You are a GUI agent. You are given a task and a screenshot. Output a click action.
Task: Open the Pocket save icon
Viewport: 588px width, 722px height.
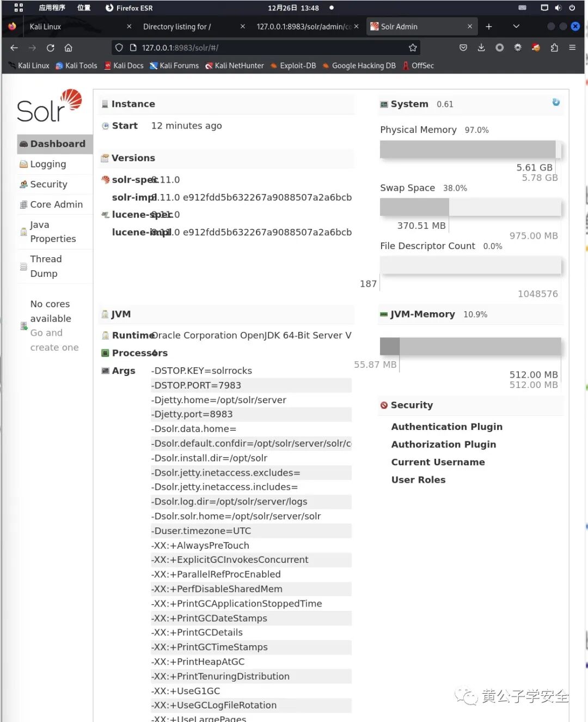pos(463,48)
